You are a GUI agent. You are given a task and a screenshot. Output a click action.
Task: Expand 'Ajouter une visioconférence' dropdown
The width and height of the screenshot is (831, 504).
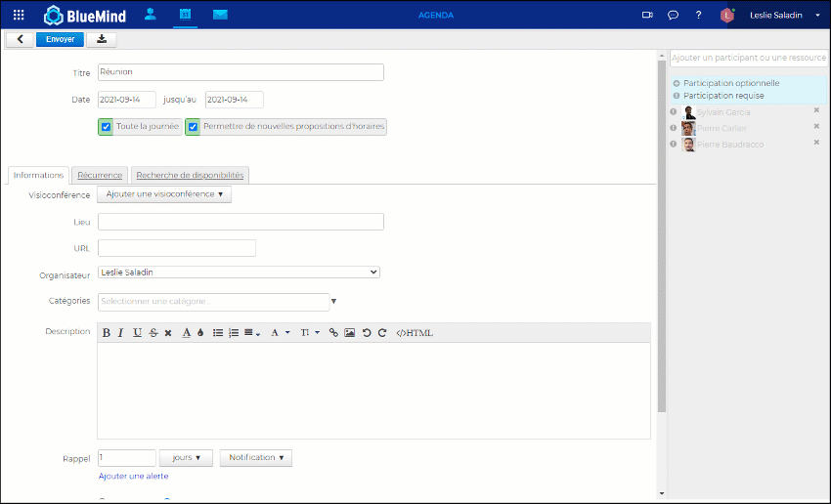[164, 194]
